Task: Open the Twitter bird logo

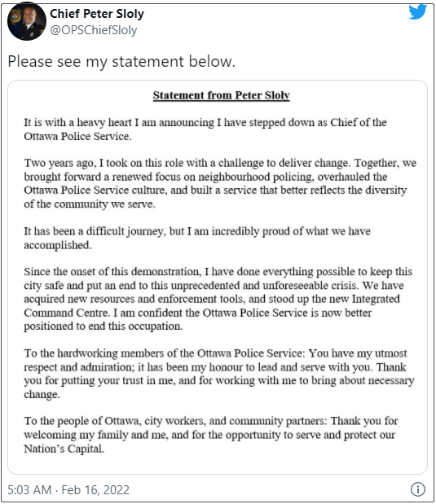Action: 417,12
